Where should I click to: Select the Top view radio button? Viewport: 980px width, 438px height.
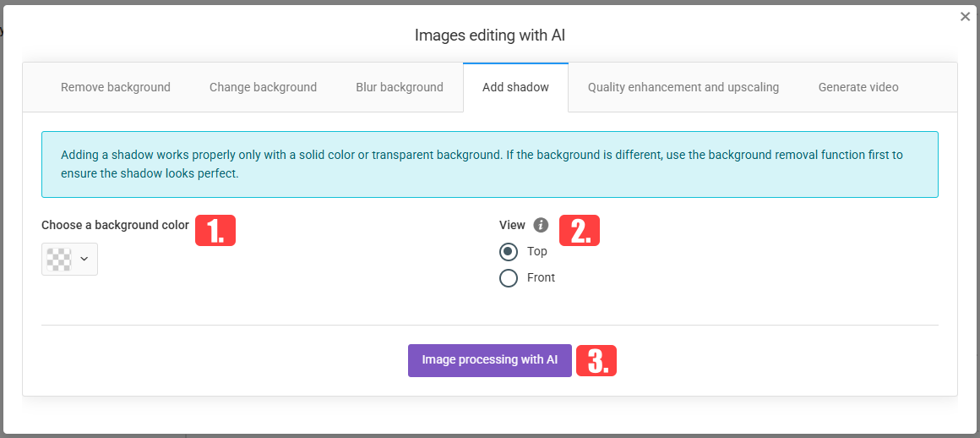tap(509, 251)
